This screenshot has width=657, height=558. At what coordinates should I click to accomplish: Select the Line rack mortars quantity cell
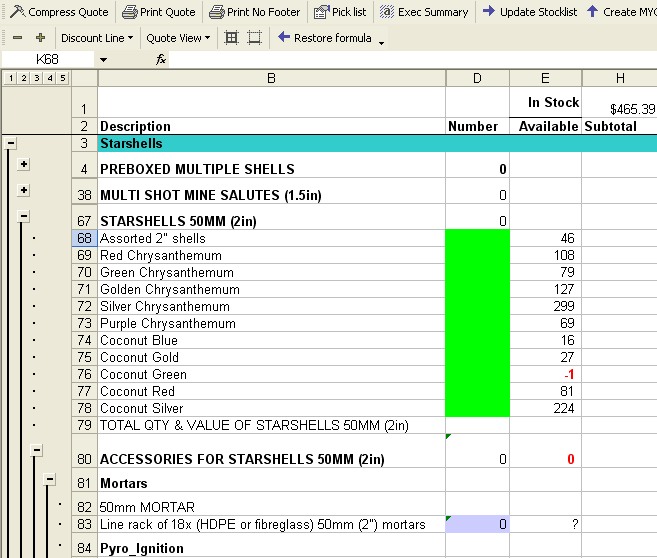[x=477, y=525]
